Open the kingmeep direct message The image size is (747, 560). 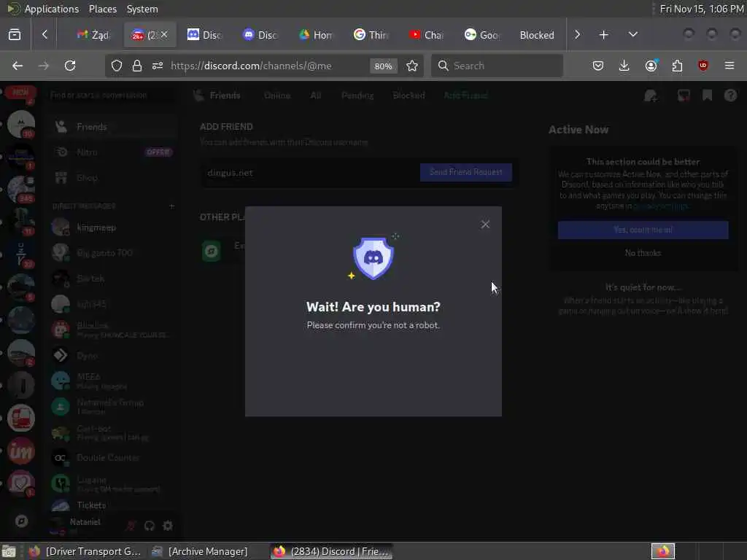tap(112, 227)
